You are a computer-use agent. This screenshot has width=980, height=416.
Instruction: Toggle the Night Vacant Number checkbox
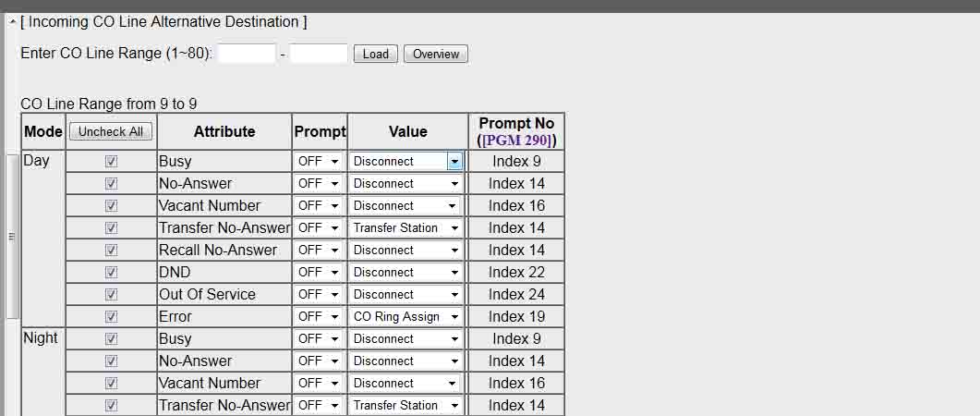(x=112, y=383)
